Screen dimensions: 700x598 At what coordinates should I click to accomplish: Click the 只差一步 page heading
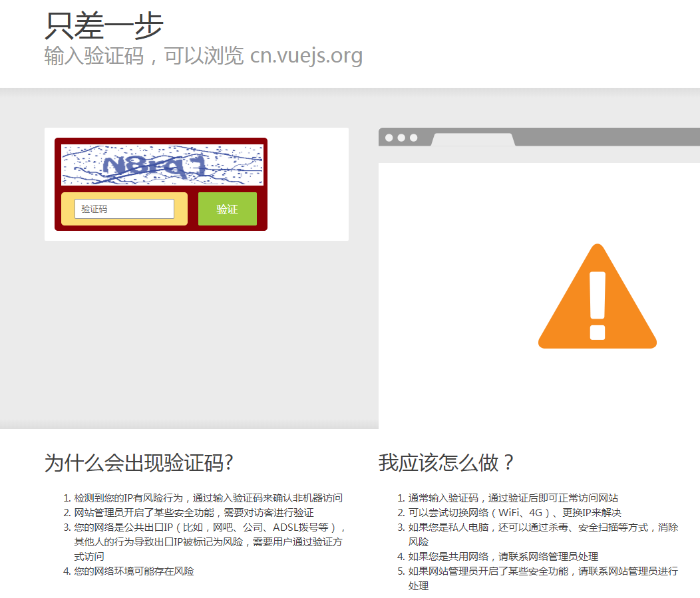[x=104, y=26]
